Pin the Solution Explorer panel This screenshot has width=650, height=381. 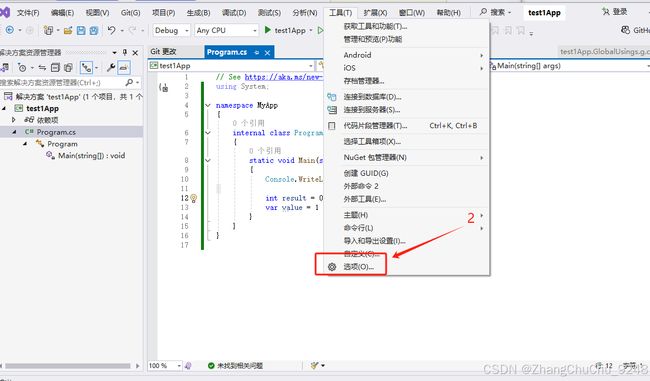point(125,52)
